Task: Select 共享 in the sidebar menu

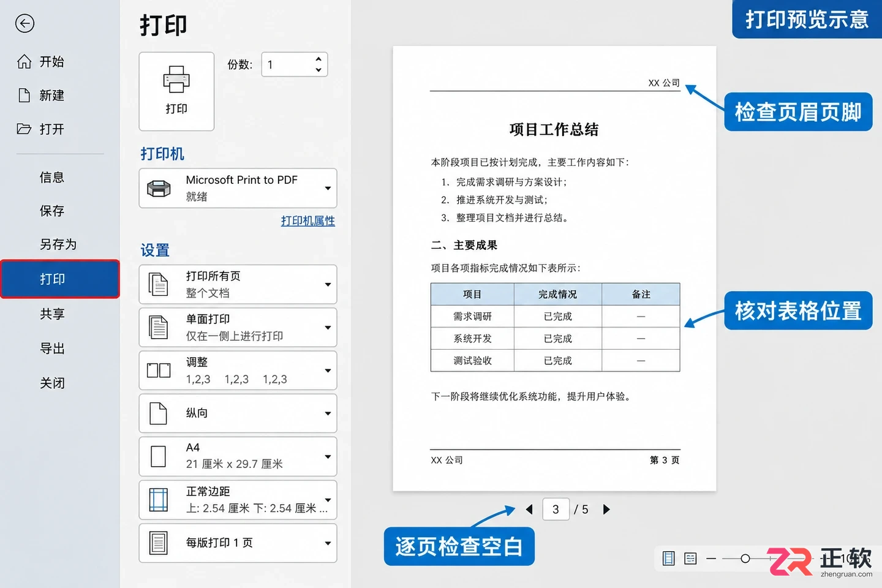Action: point(52,314)
